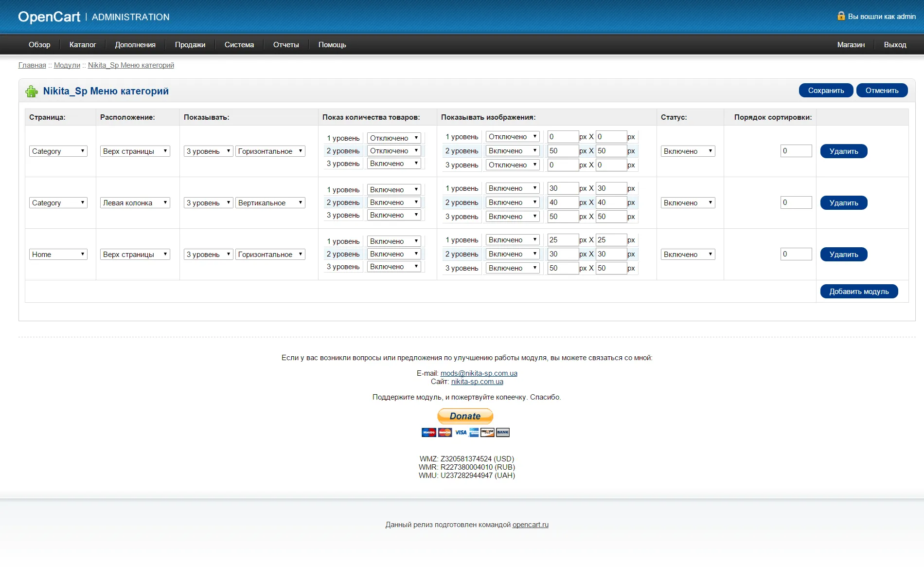Click first row level 2 image height field
The height and width of the screenshot is (567, 924).
point(611,151)
